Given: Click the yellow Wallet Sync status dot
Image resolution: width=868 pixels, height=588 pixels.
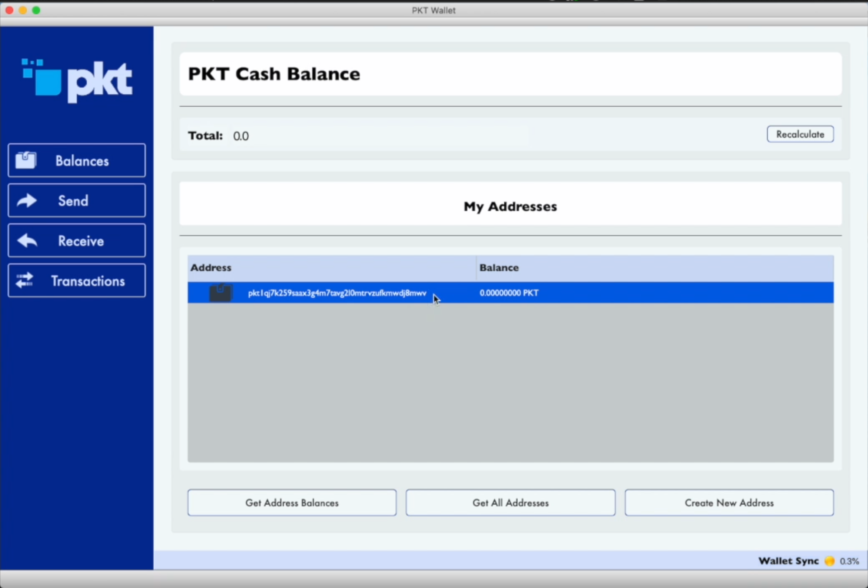Looking at the screenshot, I should pyautogui.click(x=830, y=561).
